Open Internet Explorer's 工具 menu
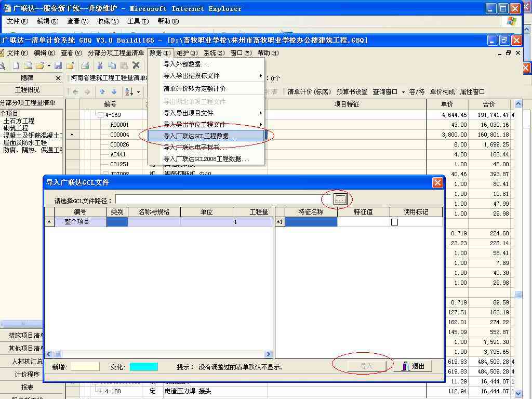The image size is (532, 399). tap(138, 21)
